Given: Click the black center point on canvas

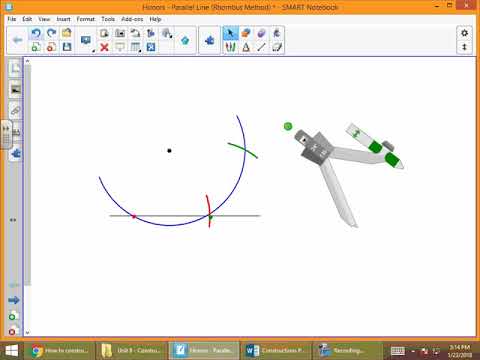Looking at the screenshot, I should (x=169, y=151).
